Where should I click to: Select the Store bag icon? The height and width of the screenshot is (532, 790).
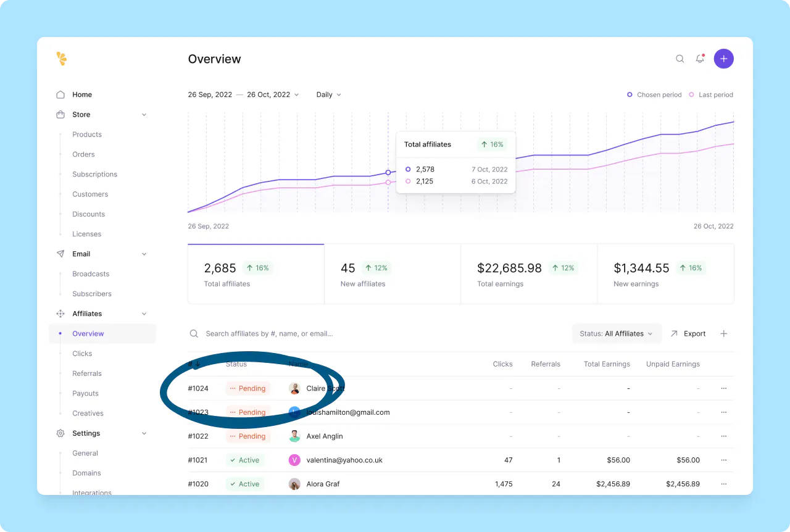[x=60, y=114]
